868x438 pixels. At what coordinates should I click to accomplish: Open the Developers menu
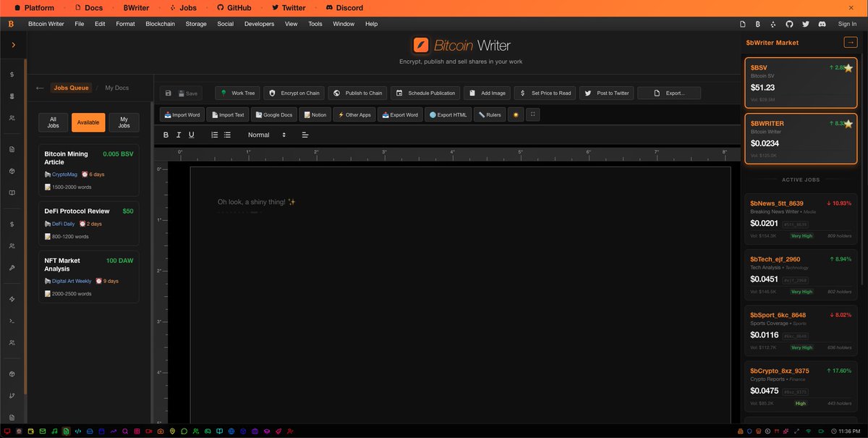[x=260, y=24]
